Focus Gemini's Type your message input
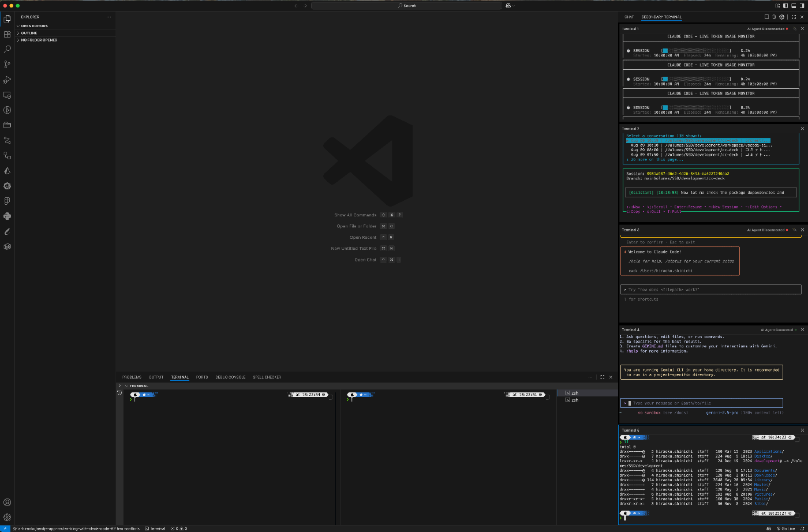 [702, 403]
